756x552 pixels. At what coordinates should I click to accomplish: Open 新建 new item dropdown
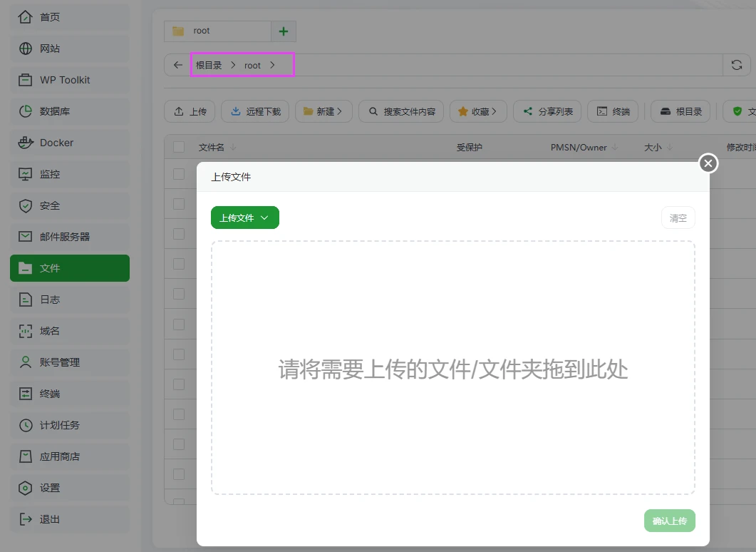pos(323,111)
